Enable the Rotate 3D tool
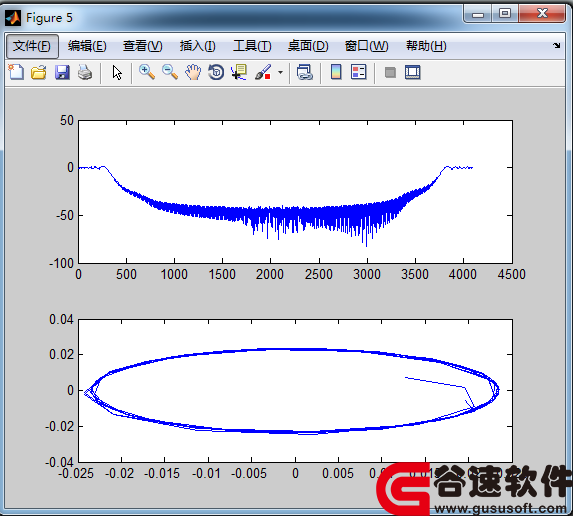The image size is (573, 516). tap(216, 72)
